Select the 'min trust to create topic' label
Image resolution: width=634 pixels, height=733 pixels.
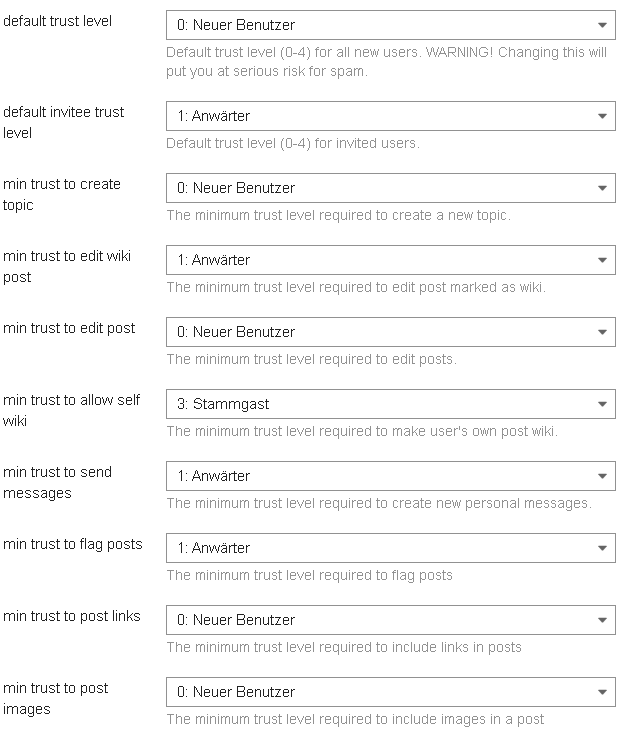(62, 194)
